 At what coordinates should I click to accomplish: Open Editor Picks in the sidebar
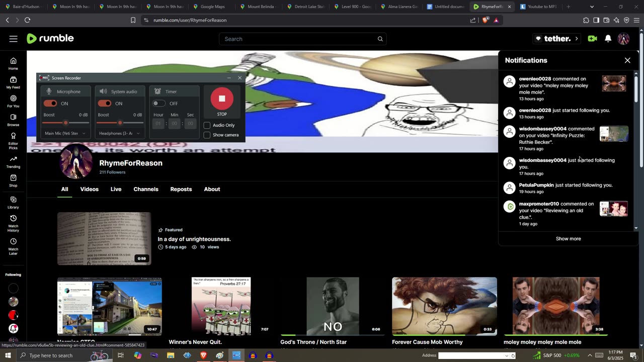pos(13,141)
